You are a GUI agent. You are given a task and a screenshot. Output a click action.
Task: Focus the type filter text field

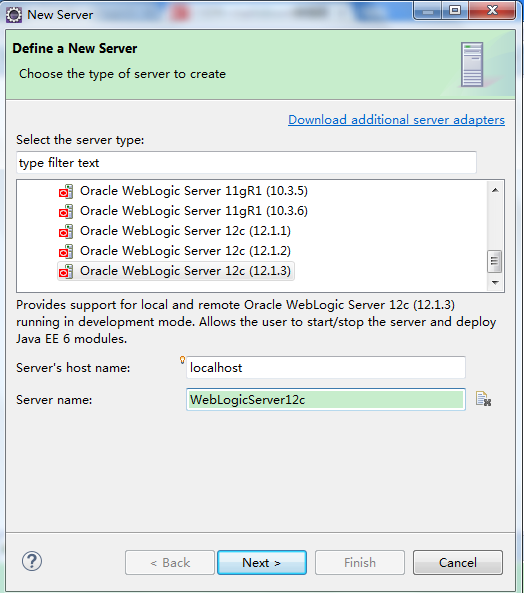[246, 163]
